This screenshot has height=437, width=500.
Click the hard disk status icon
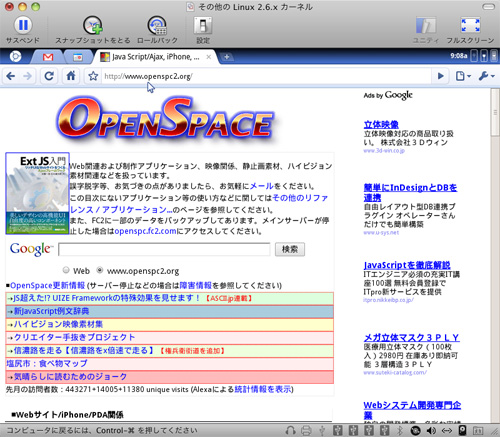(x=462, y=430)
